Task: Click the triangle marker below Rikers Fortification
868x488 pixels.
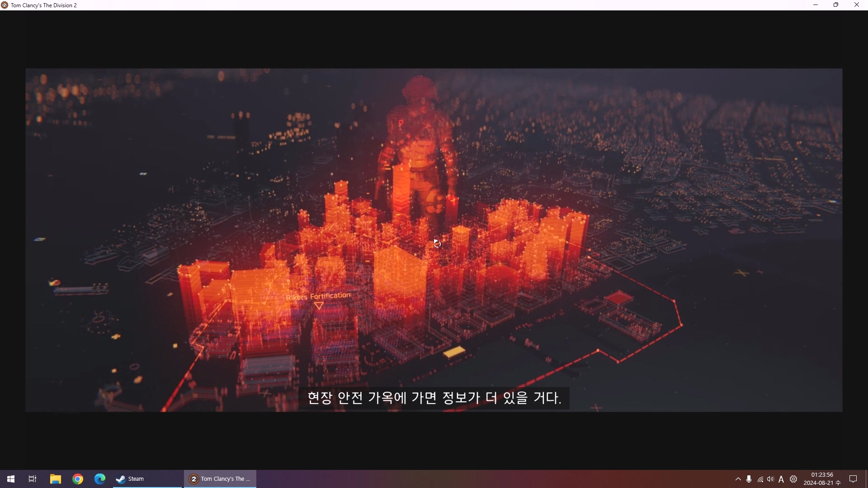Action: (x=319, y=306)
